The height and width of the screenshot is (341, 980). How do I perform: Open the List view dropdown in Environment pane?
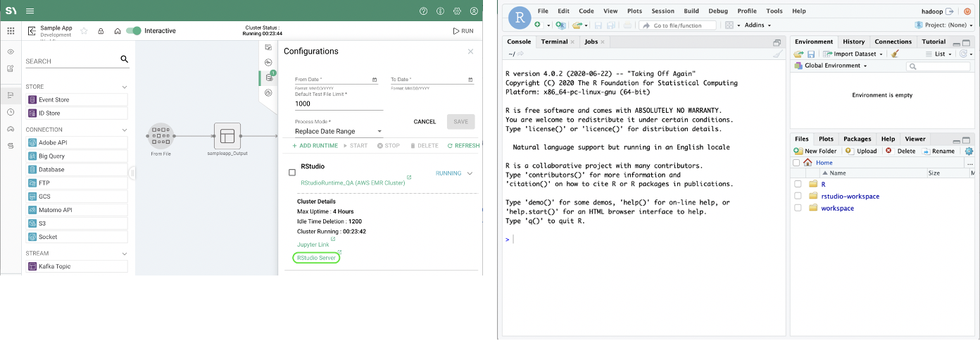tap(938, 54)
